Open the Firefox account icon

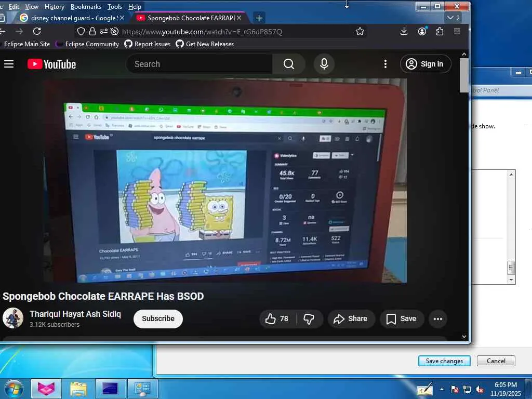coord(422,32)
